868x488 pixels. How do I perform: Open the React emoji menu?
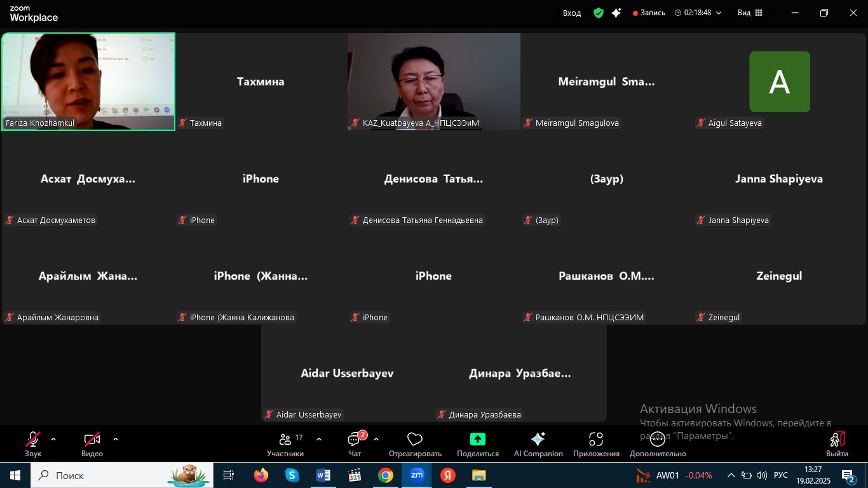click(x=415, y=443)
